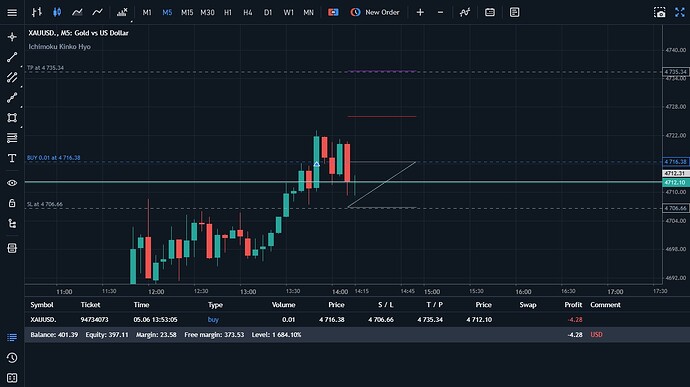Viewport: 690px width, 387px height.
Task: Toggle fullscreen mode
Action: pyautogui.click(x=680, y=12)
